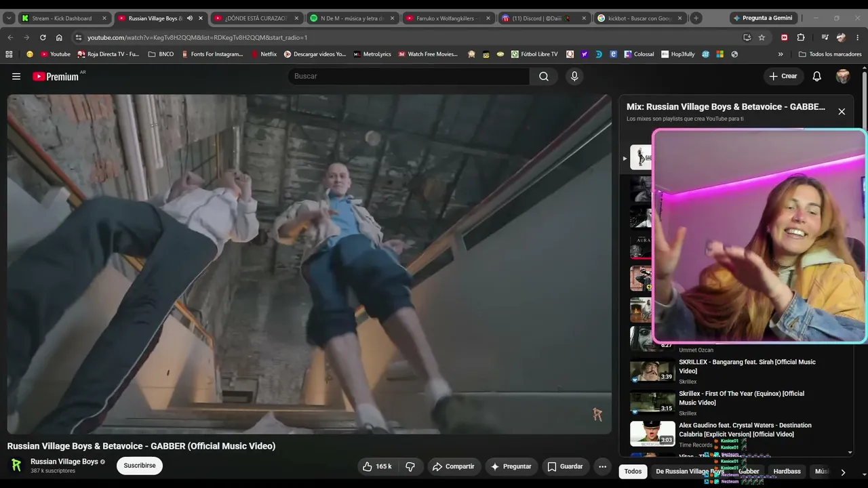Click the YouTube search input field
Image resolution: width=868 pixels, height=488 pixels.
click(x=409, y=77)
